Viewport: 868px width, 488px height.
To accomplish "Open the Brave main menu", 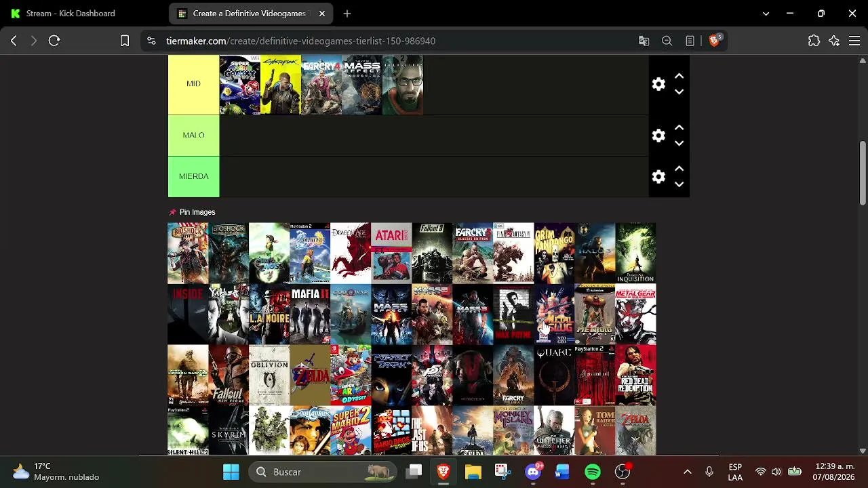I will 854,41.
